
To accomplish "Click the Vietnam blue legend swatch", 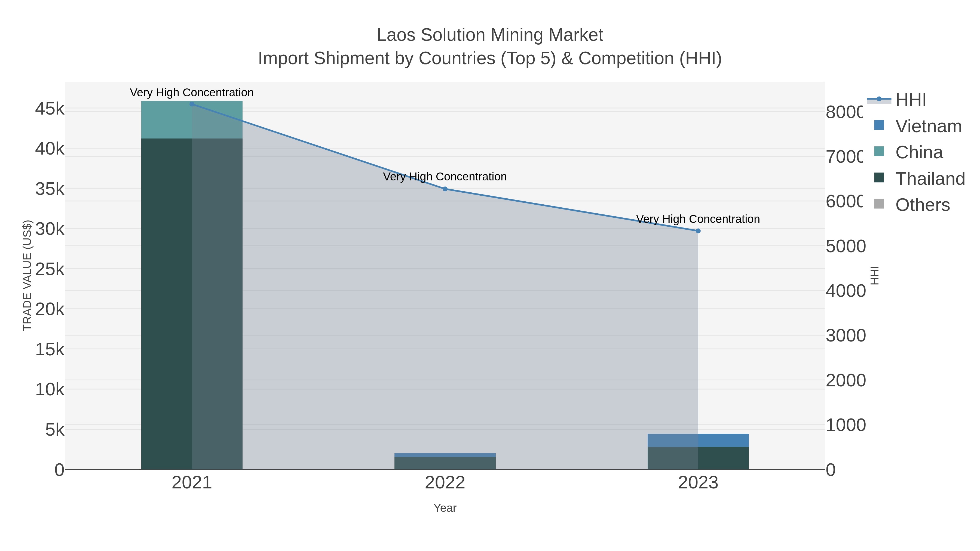I will tap(879, 125).
